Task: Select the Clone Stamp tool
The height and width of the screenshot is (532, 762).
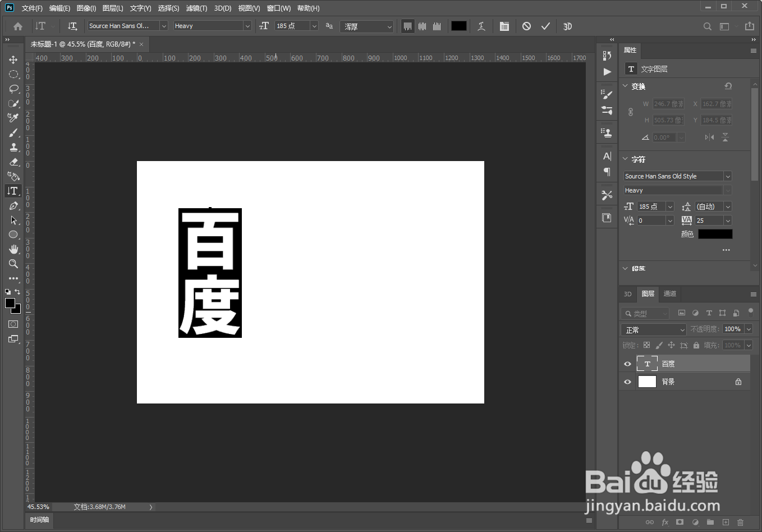Action: 13,147
